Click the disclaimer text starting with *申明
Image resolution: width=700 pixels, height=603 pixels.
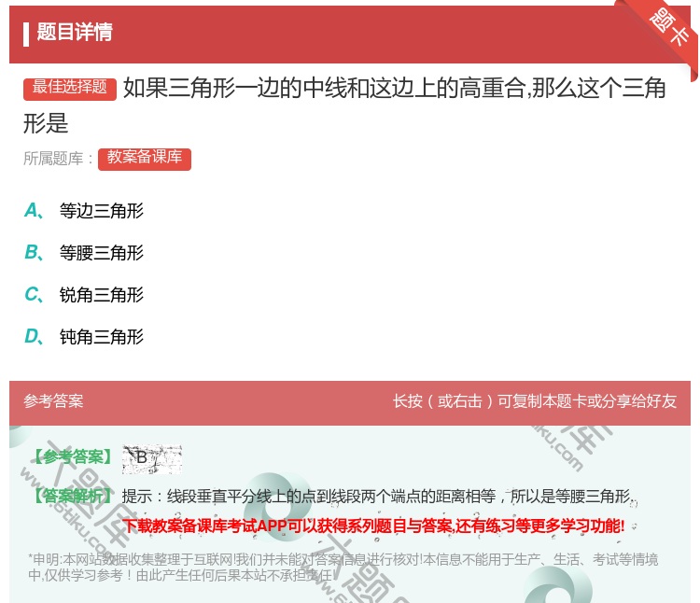(343, 568)
